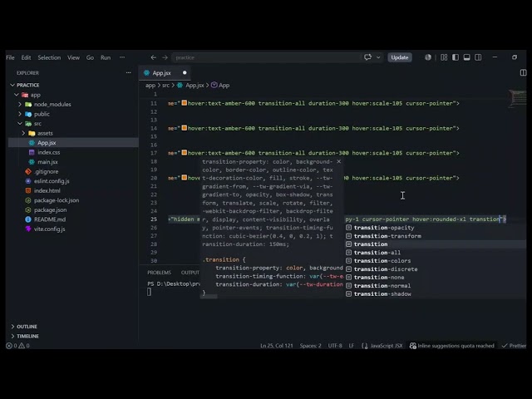This screenshot has width=532, height=399.
Task: Click the practice command center search box
Action: (266, 57)
